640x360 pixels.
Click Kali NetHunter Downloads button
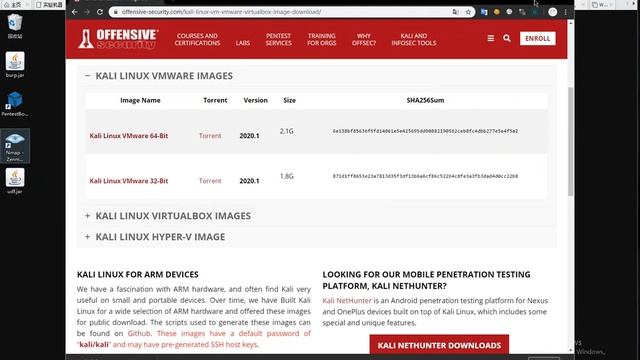point(439,345)
